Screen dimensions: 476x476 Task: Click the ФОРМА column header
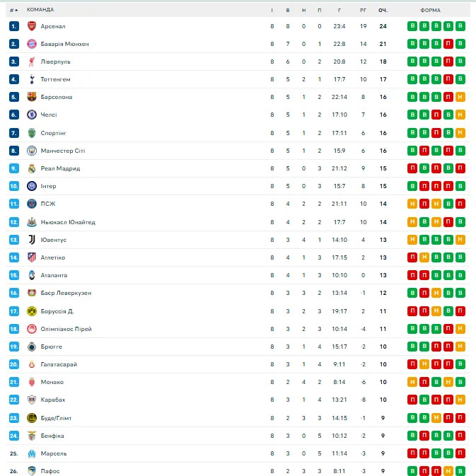[x=430, y=10]
